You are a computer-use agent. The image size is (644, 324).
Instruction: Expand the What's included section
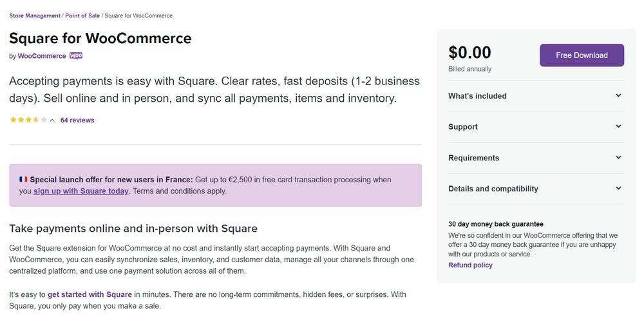[x=618, y=96]
